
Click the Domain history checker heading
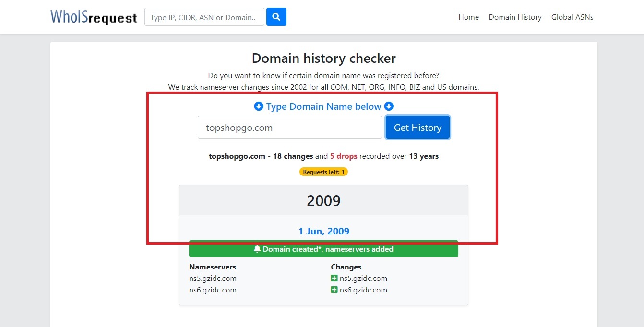point(324,58)
